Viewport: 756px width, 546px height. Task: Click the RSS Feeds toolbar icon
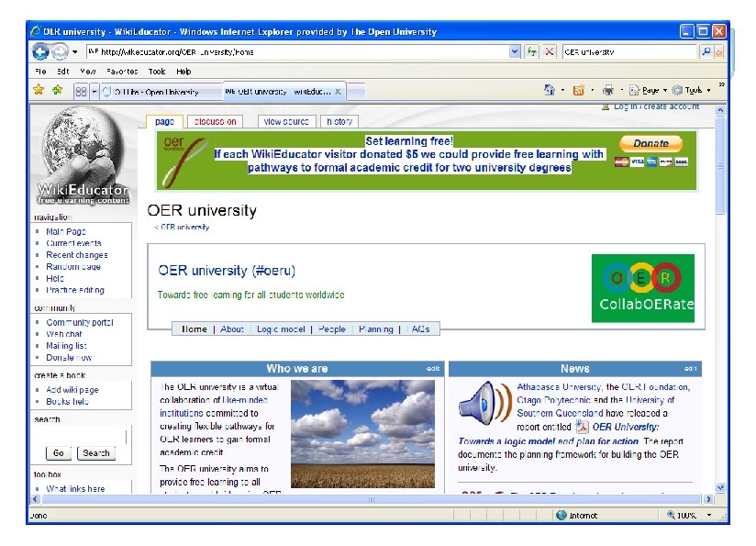(x=579, y=90)
